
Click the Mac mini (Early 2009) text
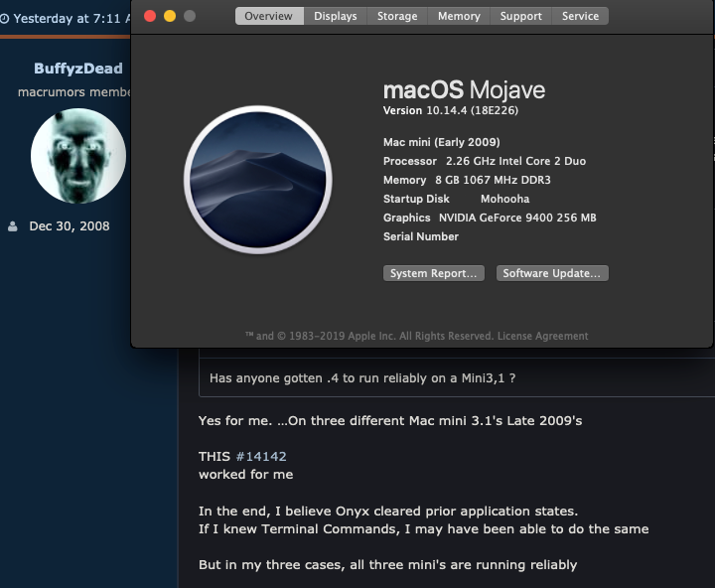point(441,142)
